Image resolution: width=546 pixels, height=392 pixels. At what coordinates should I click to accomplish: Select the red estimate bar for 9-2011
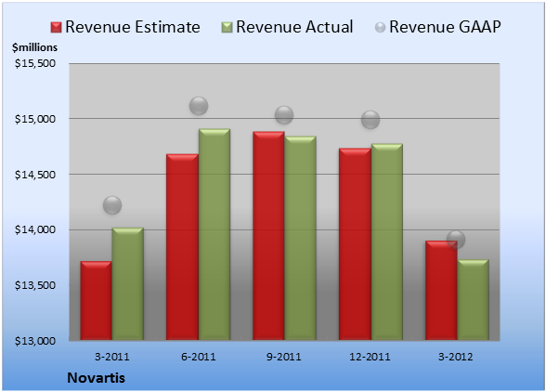[268, 236]
